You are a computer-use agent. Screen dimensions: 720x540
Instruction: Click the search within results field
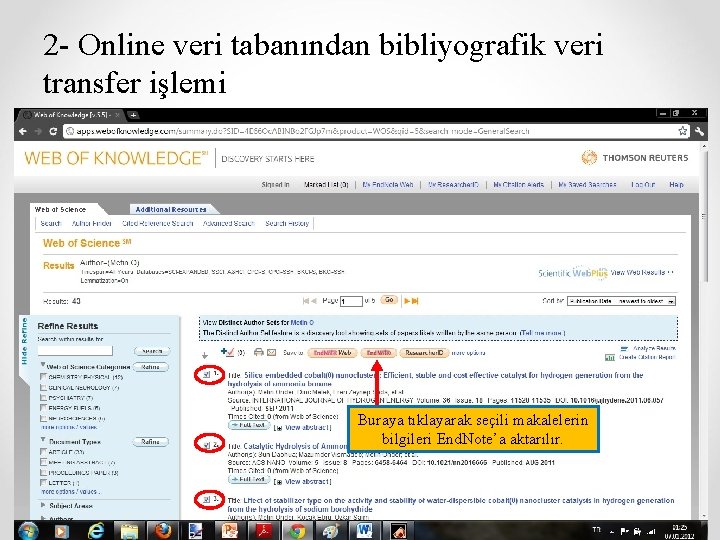(75, 351)
